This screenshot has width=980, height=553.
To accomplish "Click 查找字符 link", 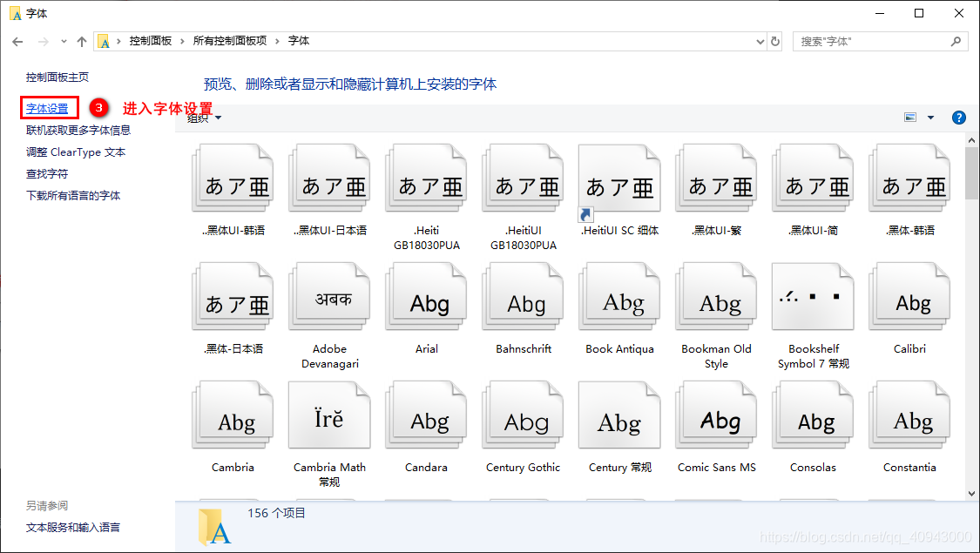I will pyautogui.click(x=47, y=173).
